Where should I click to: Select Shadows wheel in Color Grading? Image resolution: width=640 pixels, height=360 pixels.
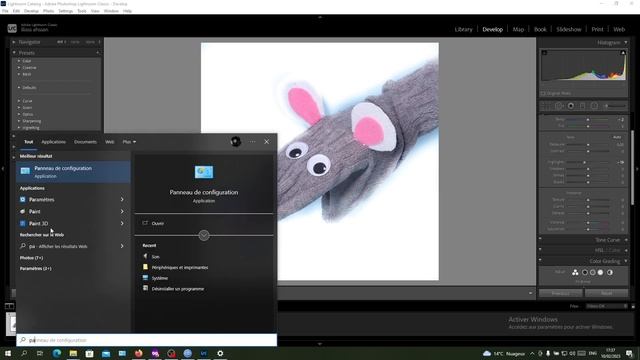point(584,272)
